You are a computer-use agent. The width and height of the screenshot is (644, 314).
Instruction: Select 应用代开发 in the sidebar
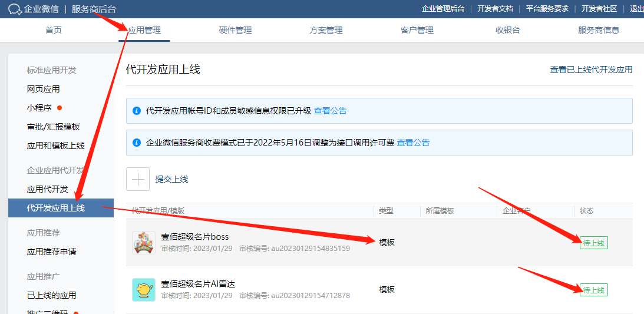47,189
